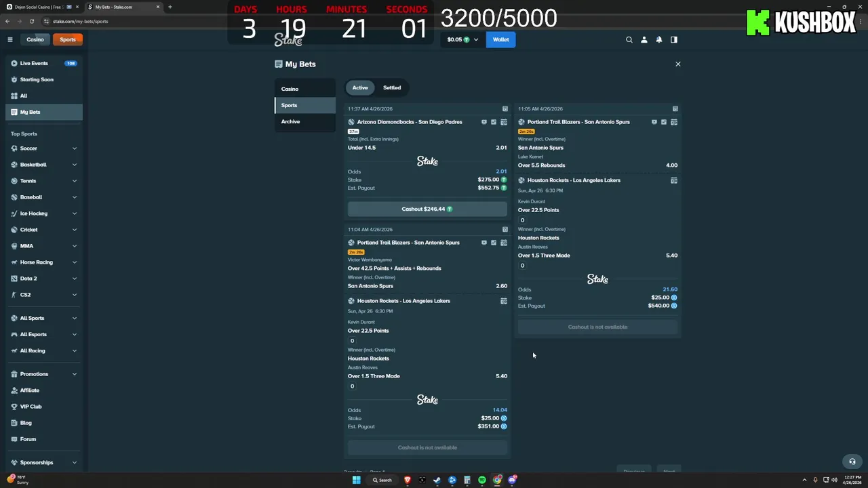Click the live support headset icon
868x488 pixels.
pos(852,462)
